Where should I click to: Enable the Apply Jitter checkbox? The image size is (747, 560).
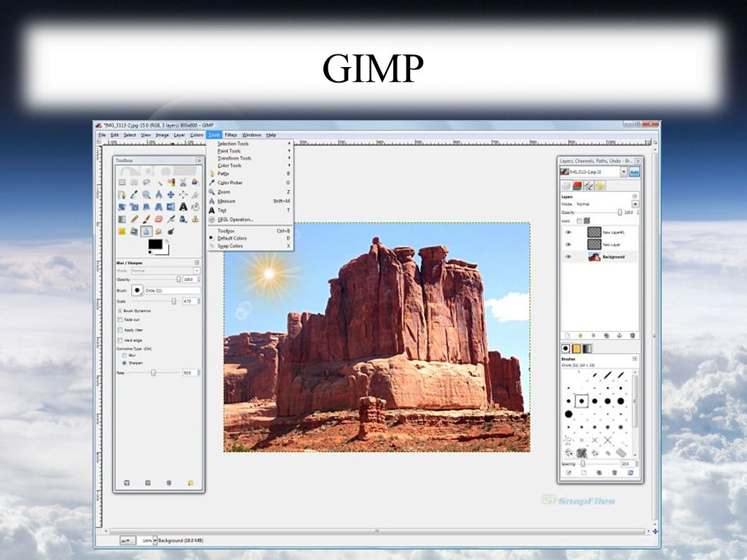click(x=120, y=330)
